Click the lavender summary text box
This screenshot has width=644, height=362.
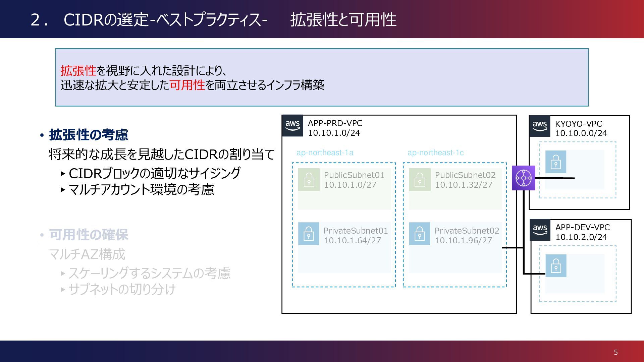pos(322,77)
